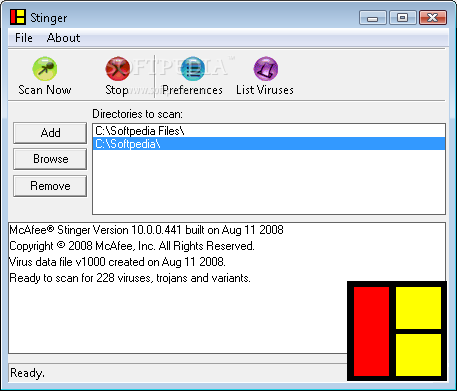Select the highlighted C:\Softpedia\ entry
Screen dimensions: 457x391
269,144
